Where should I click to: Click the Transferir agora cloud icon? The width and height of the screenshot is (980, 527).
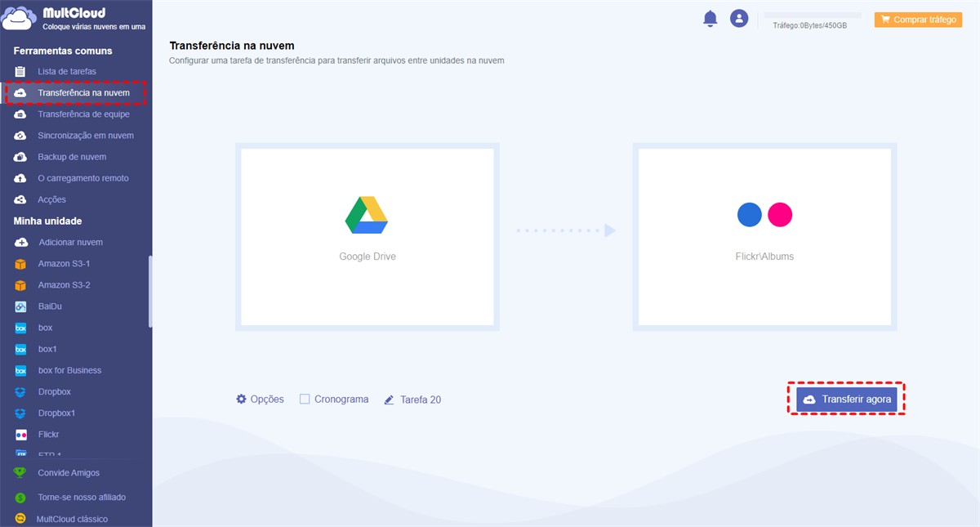click(810, 400)
